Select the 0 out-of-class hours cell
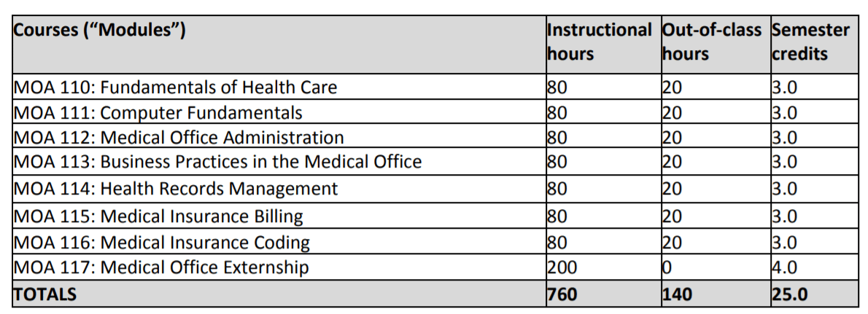The image size is (868, 314). tap(716, 267)
